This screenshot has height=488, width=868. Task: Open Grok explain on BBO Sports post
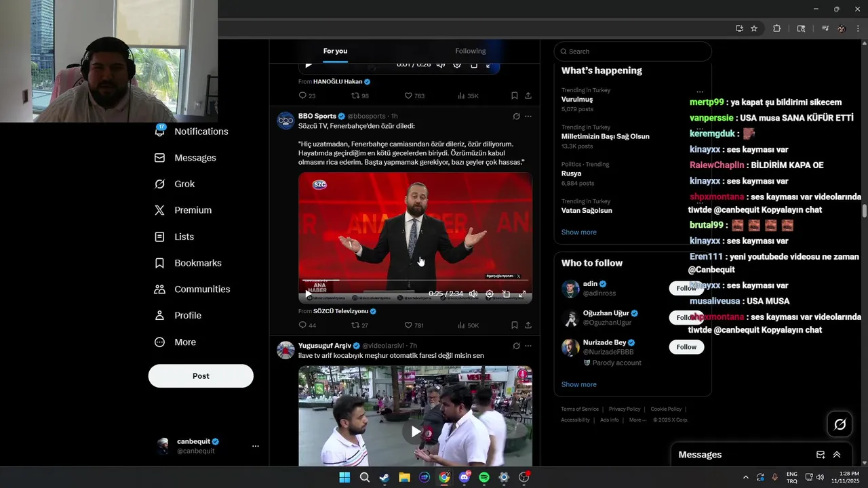516,117
